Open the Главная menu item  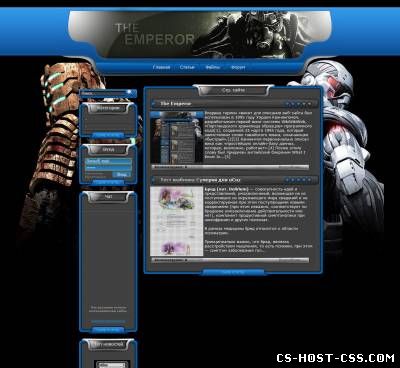(161, 67)
